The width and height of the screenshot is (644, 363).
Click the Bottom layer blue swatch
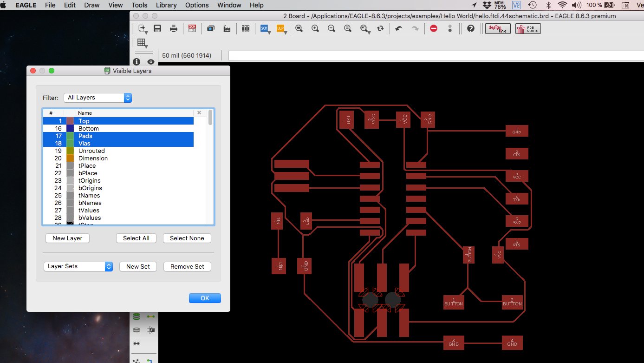[x=70, y=128]
